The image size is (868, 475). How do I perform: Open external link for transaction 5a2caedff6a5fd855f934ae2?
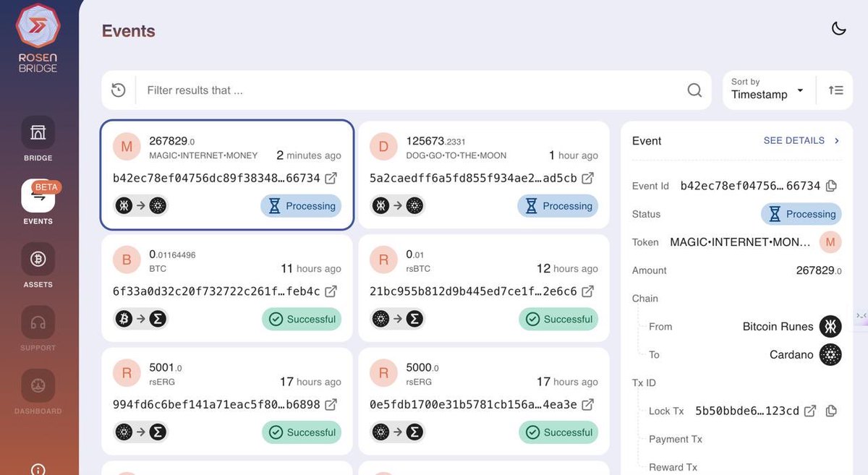tap(587, 177)
